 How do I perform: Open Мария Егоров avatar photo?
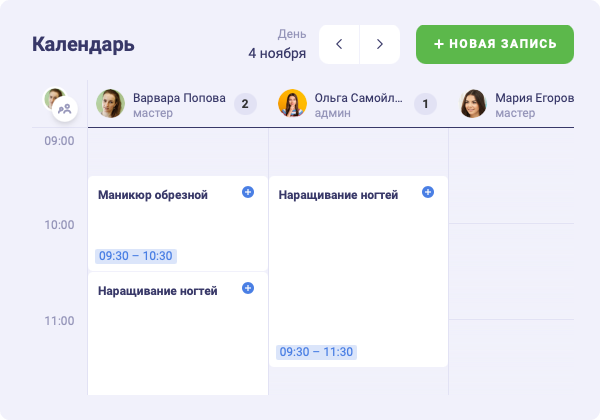pyautogui.click(x=473, y=104)
